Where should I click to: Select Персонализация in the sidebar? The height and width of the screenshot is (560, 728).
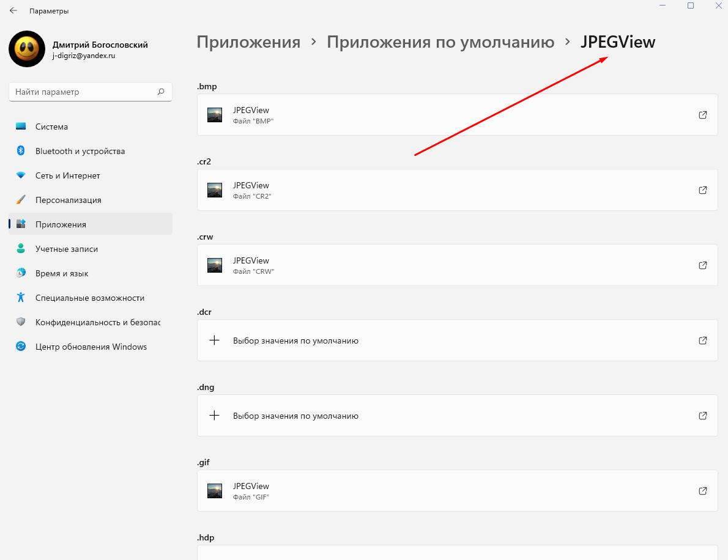(x=68, y=200)
